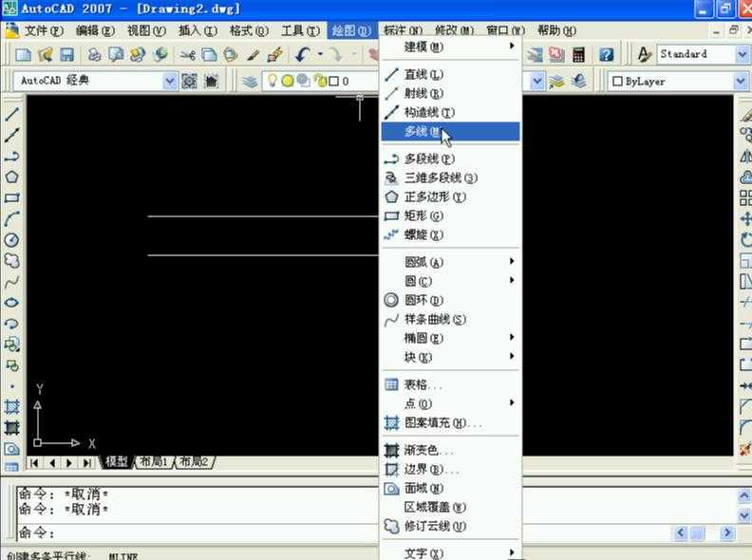The image size is (752, 560).
Task: Select the Construction line tool in left toolbar
Action: pyautogui.click(x=12, y=135)
